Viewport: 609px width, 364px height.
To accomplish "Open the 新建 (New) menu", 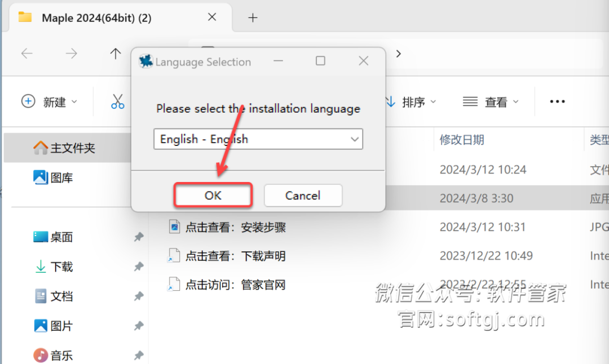I will (x=49, y=101).
